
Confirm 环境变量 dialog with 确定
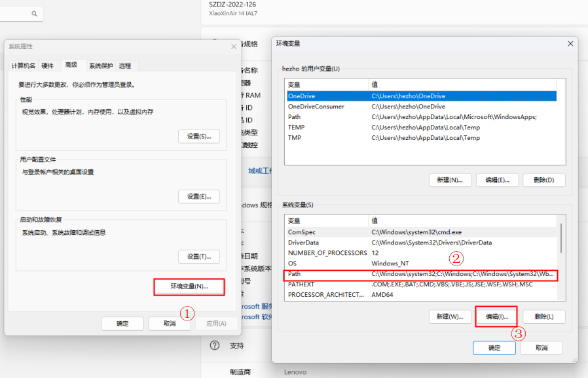tap(494, 348)
